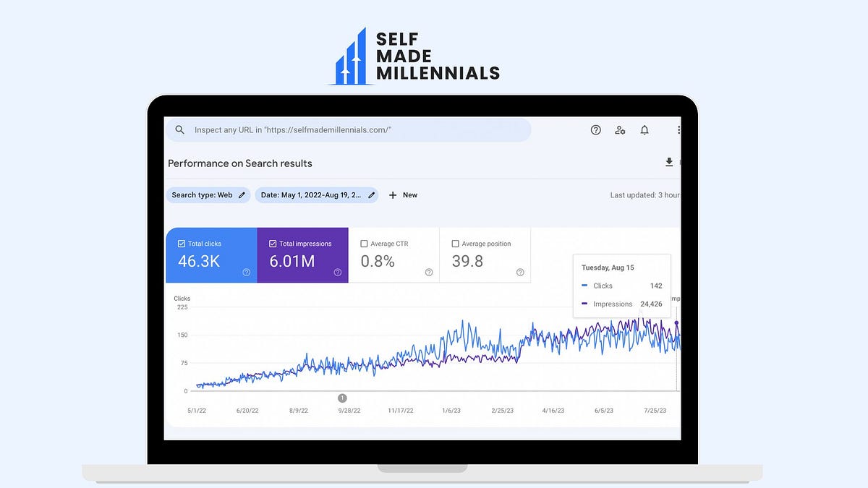Click pencil icon on Date chip

tap(372, 195)
